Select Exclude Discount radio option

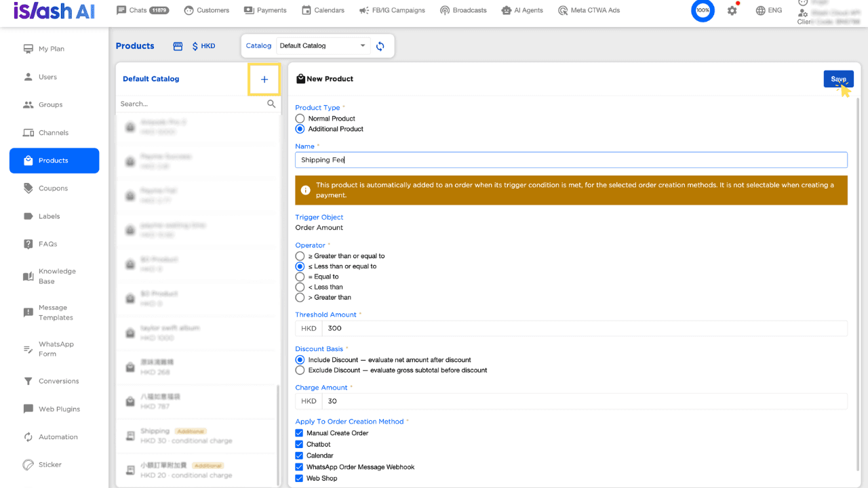(x=300, y=370)
